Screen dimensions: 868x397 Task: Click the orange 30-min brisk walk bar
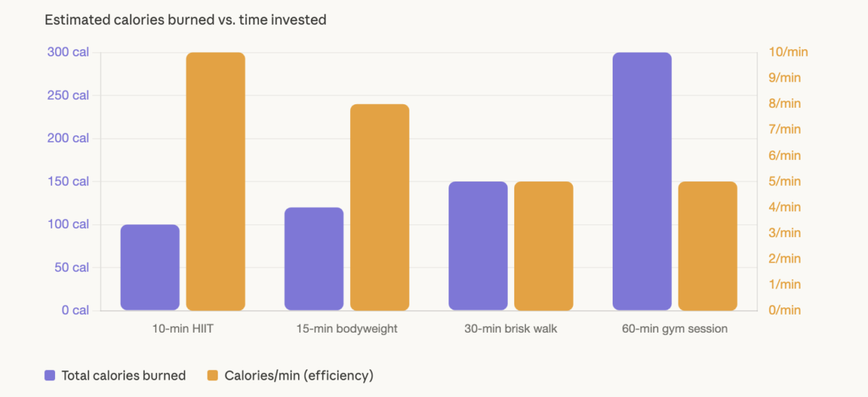tap(544, 246)
